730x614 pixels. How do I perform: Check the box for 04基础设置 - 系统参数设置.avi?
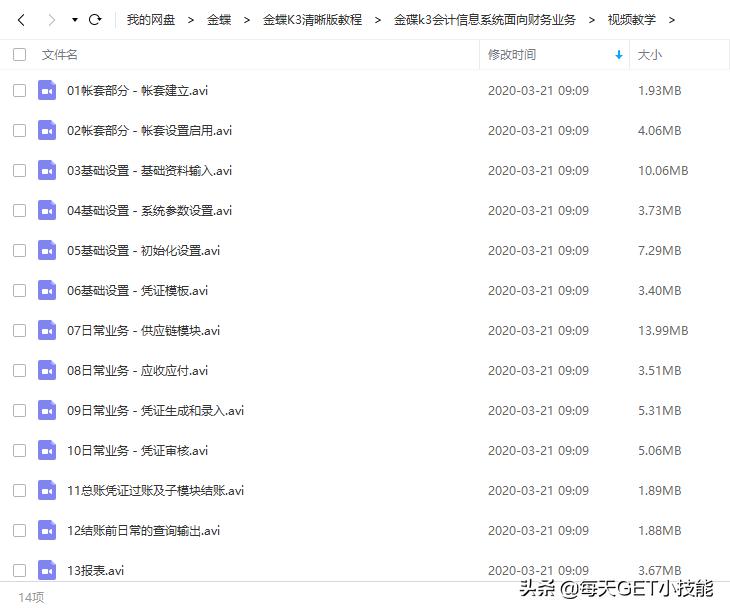(x=20, y=210)
